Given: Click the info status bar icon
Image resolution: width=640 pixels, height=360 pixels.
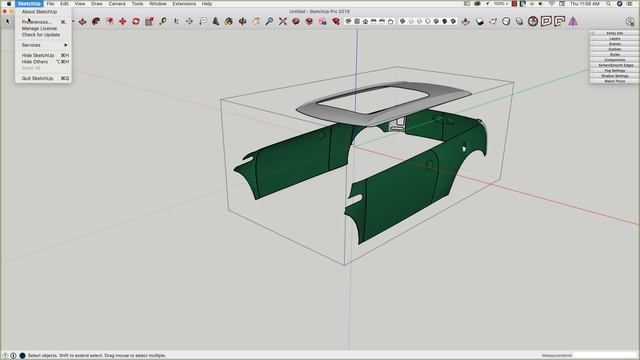Looking at the screenshot, I should 13,356.
